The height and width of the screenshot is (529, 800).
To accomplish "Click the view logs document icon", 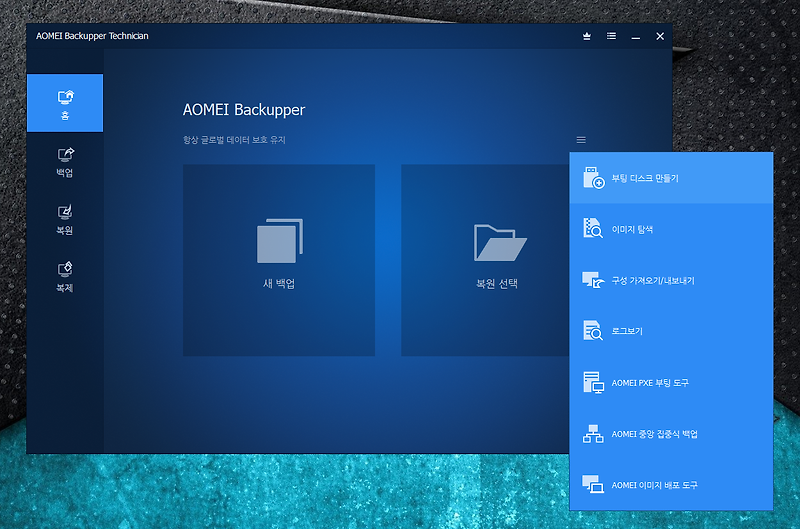I will (593, 331).
